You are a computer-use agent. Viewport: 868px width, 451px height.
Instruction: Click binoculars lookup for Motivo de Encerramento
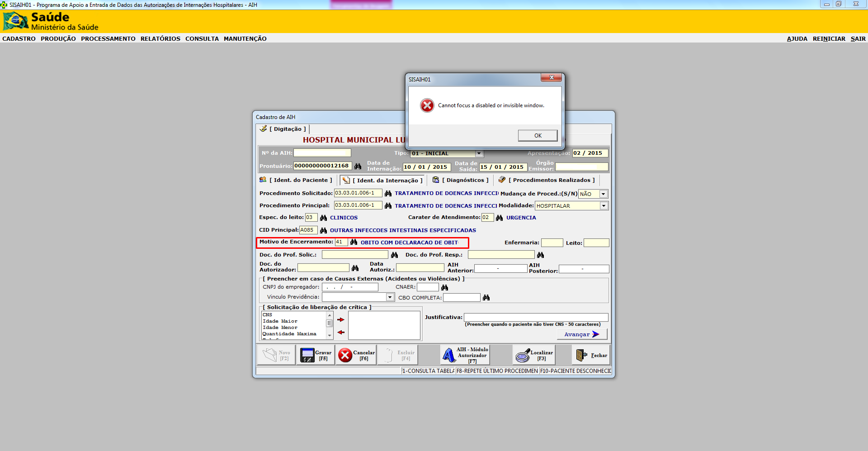click(x=354, y=242)
